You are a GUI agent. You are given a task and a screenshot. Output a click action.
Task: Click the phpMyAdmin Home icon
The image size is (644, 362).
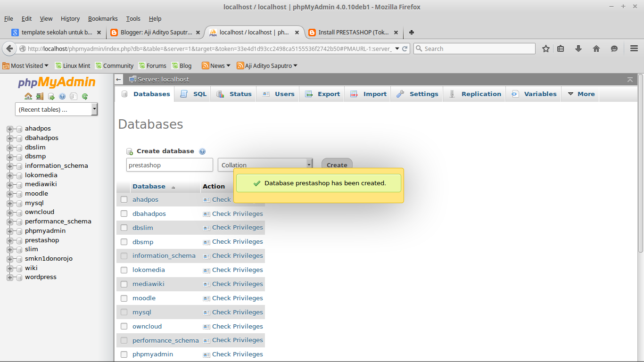point(28,96)
